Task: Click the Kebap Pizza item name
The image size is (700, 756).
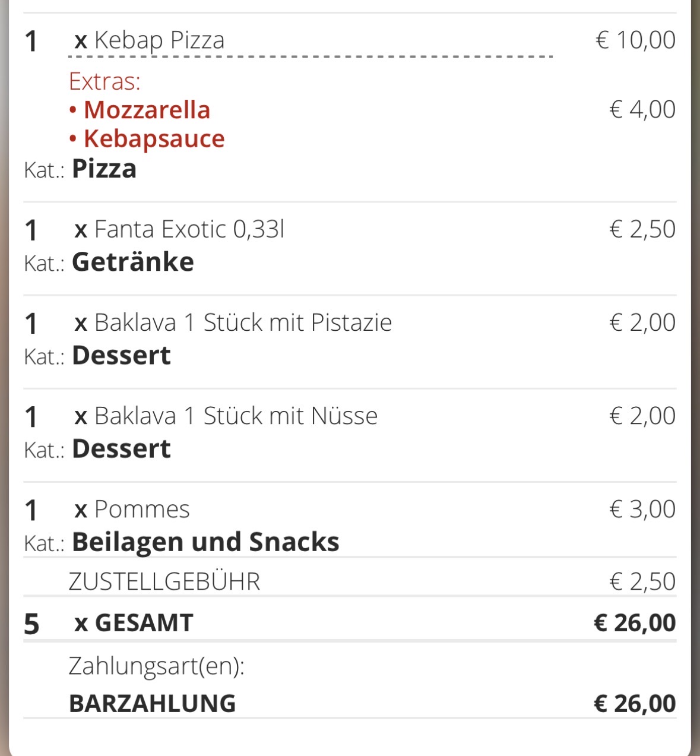Action: 159,40
